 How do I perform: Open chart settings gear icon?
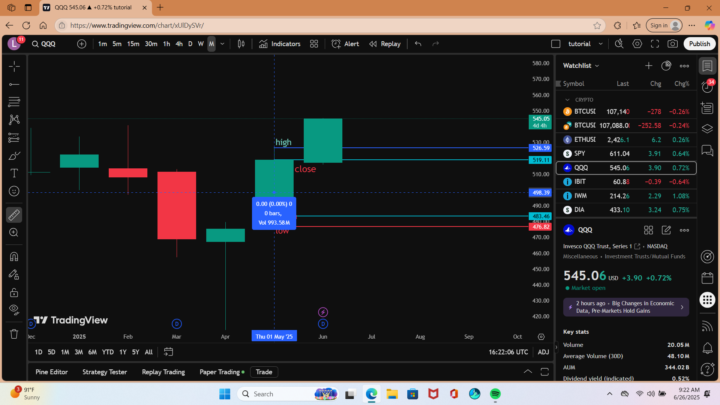click(x=637, y=44)
